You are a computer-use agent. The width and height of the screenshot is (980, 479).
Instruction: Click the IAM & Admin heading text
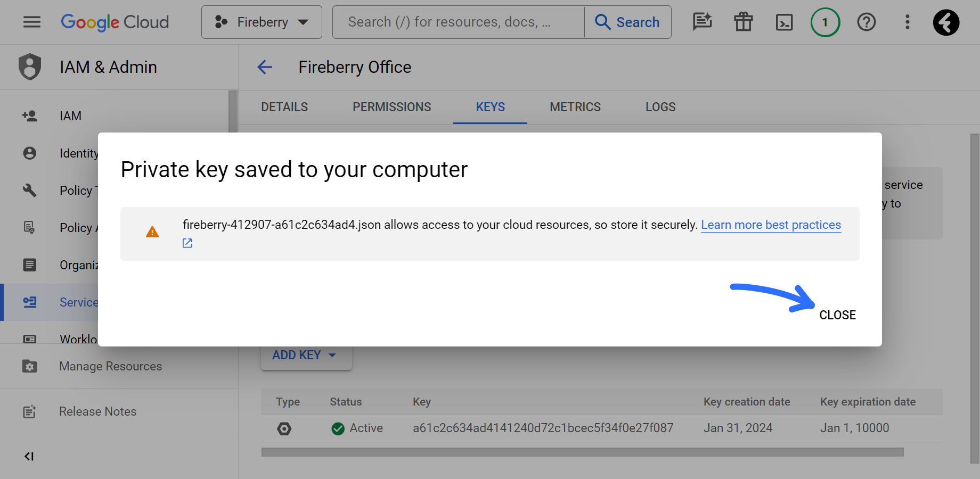(108, 67)
